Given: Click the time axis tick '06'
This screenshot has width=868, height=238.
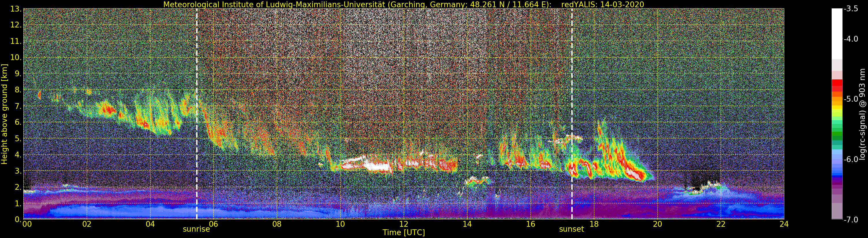Looking at the screenshot, I should click(214, 224).
